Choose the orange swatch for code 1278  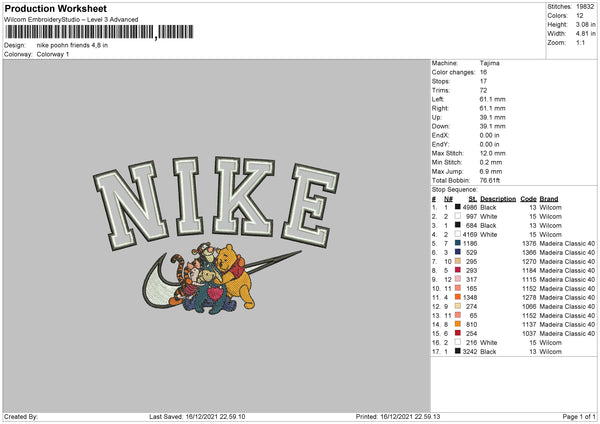(457, 297)
